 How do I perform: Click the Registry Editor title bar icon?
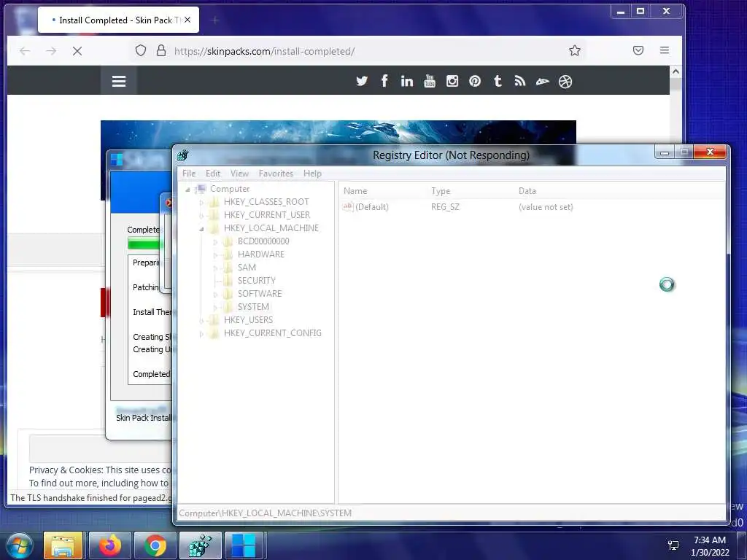(x=183, y=155)
